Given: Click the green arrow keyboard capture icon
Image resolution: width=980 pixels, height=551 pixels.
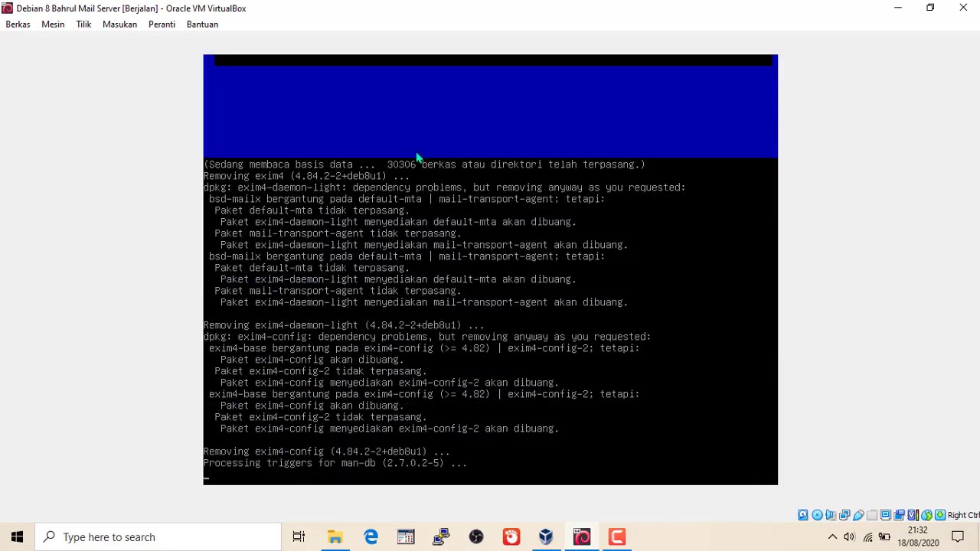Looking at the screenshot, I should (x=940, y=515).
